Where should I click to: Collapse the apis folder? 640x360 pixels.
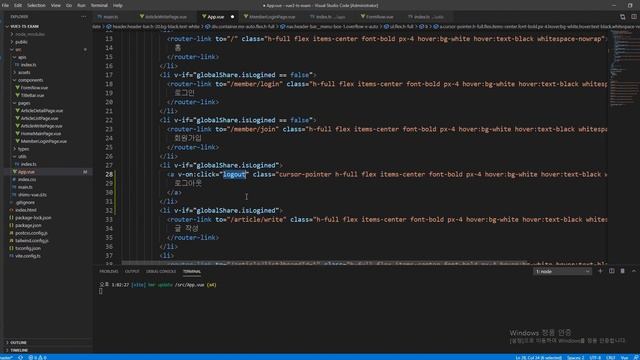[22, 57]
